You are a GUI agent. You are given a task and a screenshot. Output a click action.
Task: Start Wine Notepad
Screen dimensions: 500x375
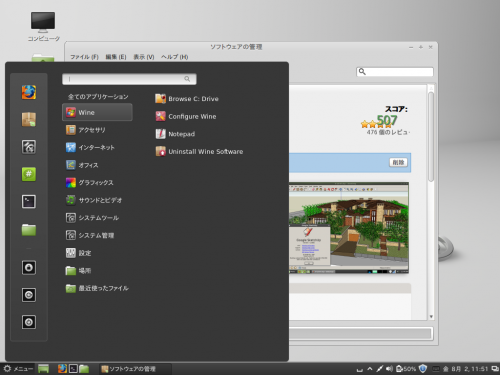click(x=175, y=134)
